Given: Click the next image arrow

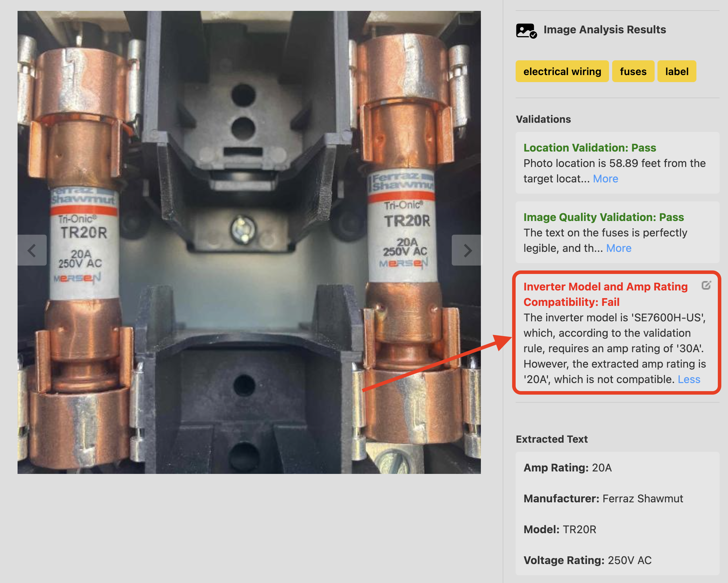Looking at the screenshot, I should pos(466,250).
